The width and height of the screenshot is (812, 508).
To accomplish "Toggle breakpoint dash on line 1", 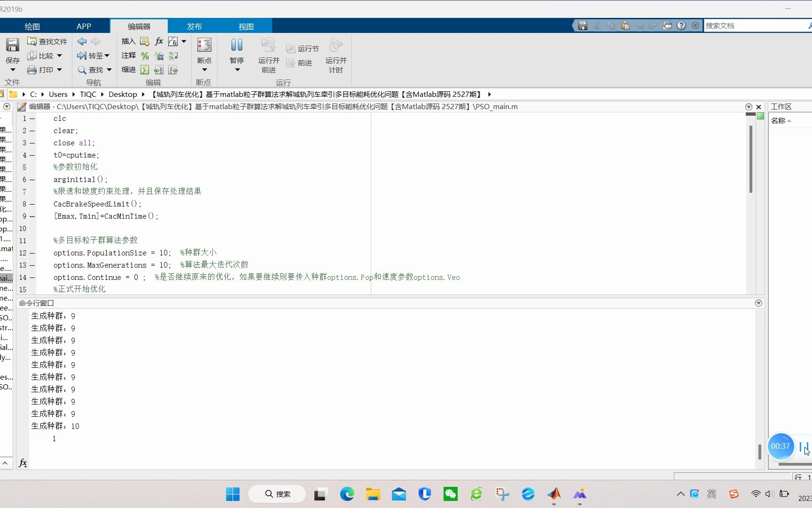I will pyautogui.click(x=32, y=119).
